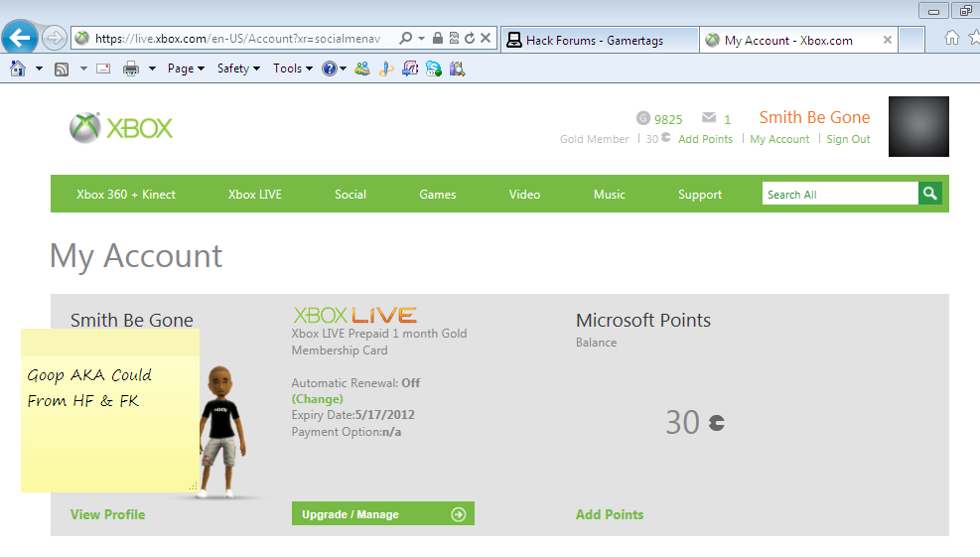Screen dimensions: 980x557
Task: Click the RSS feeds icon
Action: click(62, 69)
